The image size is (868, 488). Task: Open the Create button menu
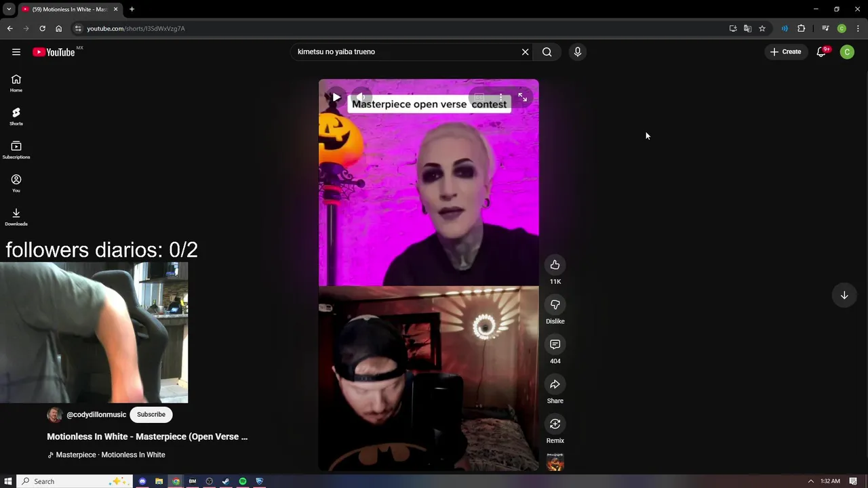(785, 52)
